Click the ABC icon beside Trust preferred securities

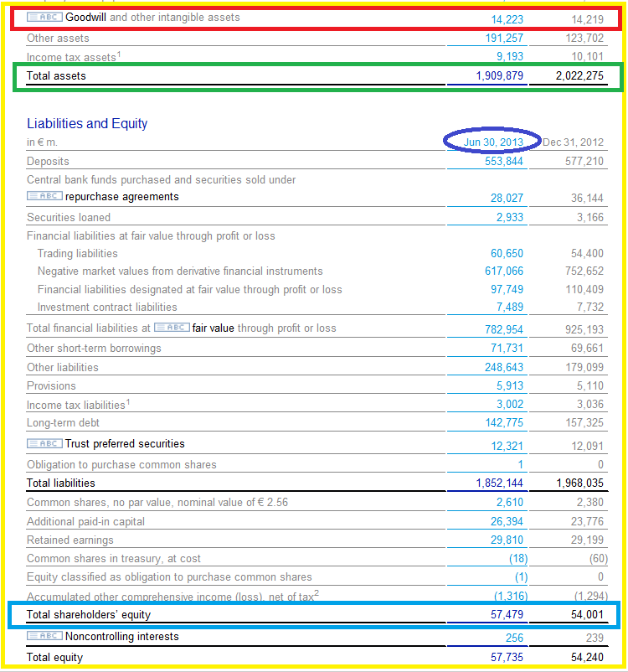pos(44,443)
